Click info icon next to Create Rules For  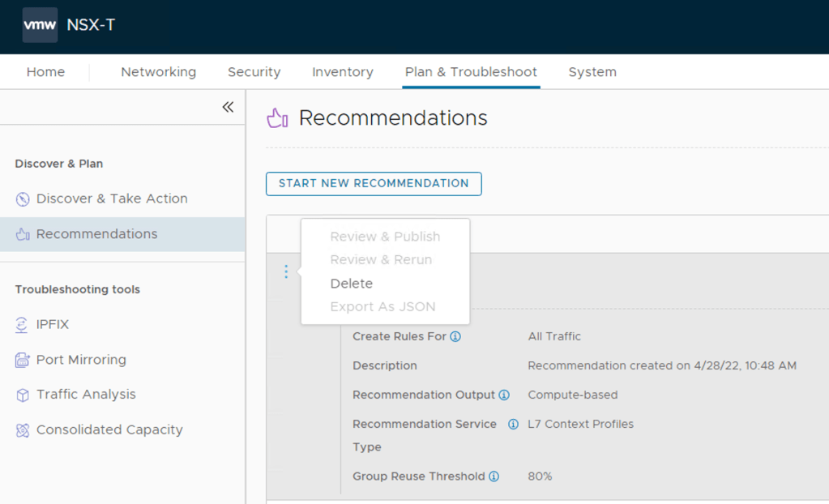455,336
